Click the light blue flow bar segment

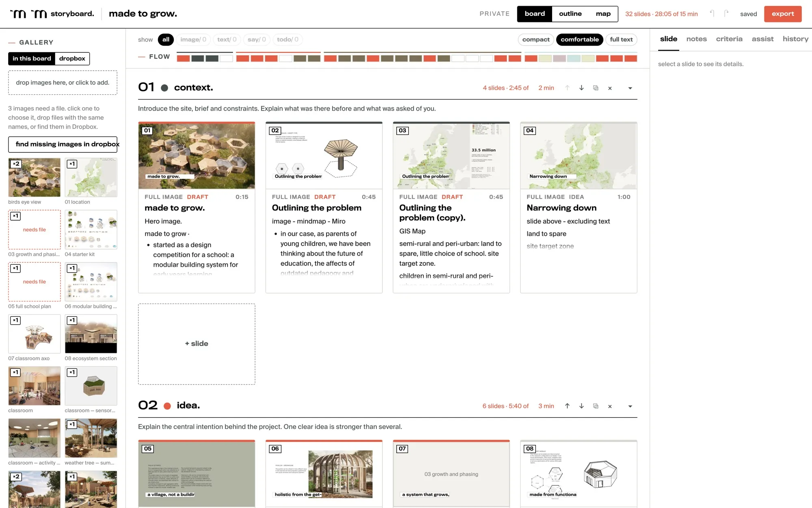[x=573, y=59]
